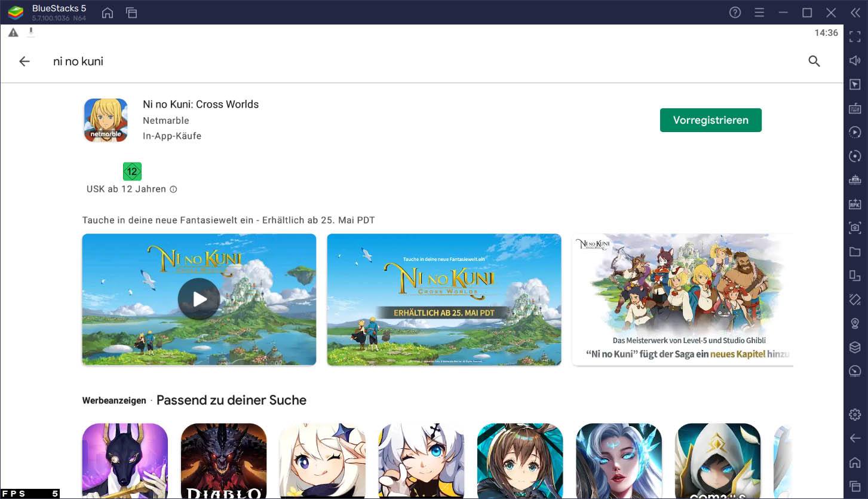Click the magnifier search icon
Screen dimensions: 868x499
(x=814, y=61)
